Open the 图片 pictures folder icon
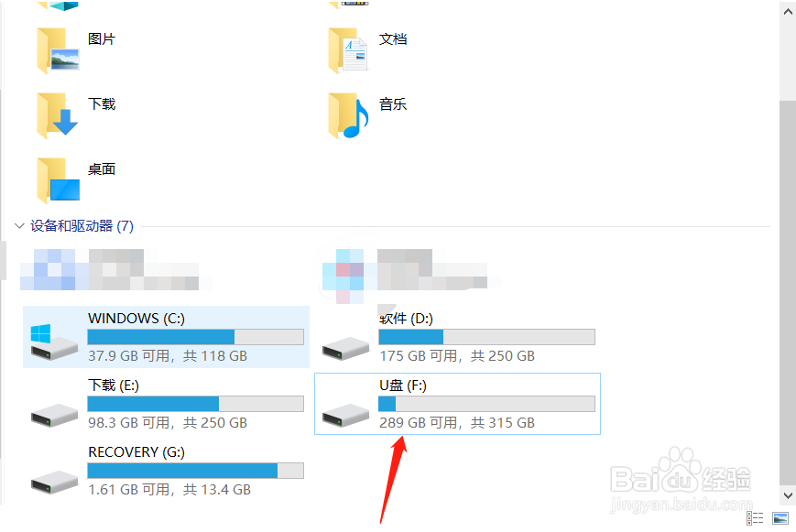This screenshot has height=532, width=796. coord(58,50)
